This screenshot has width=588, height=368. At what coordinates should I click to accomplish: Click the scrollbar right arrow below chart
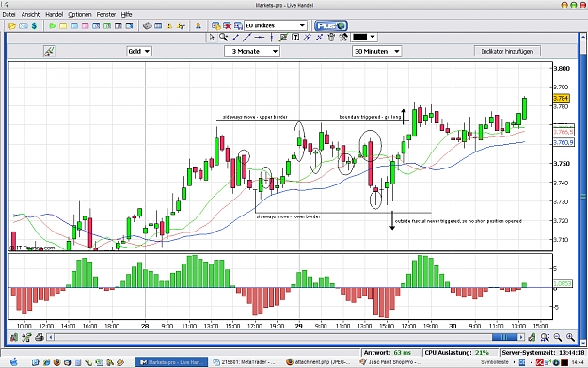(x=521, y=337)
